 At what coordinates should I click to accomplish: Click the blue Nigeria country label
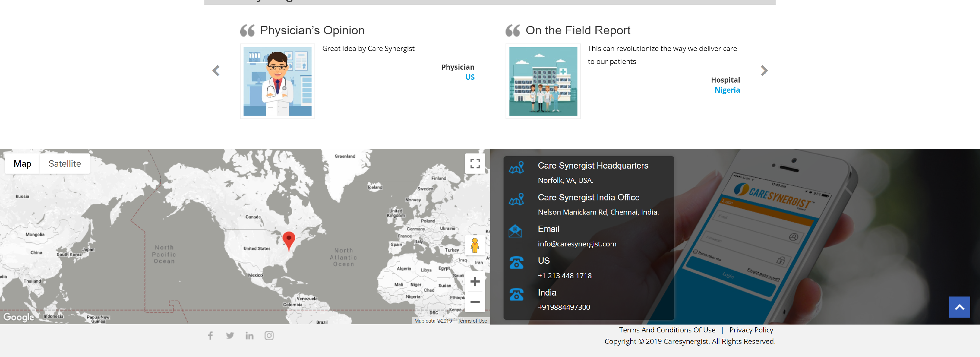(x=727, y=90)
